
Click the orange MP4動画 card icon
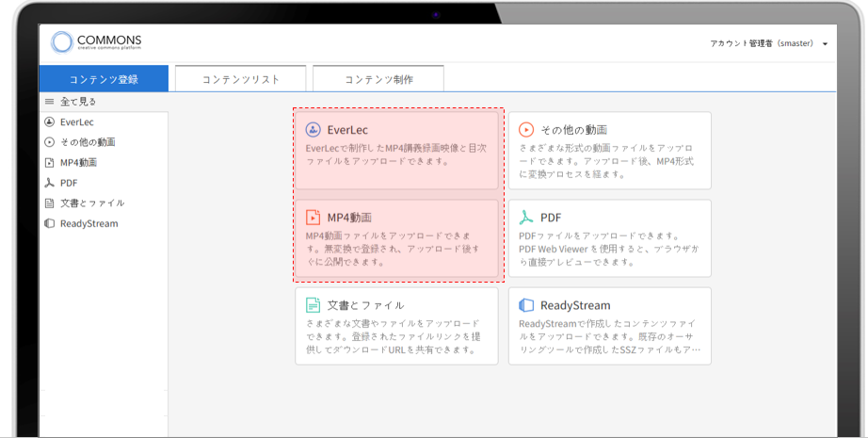click(313, 217)
